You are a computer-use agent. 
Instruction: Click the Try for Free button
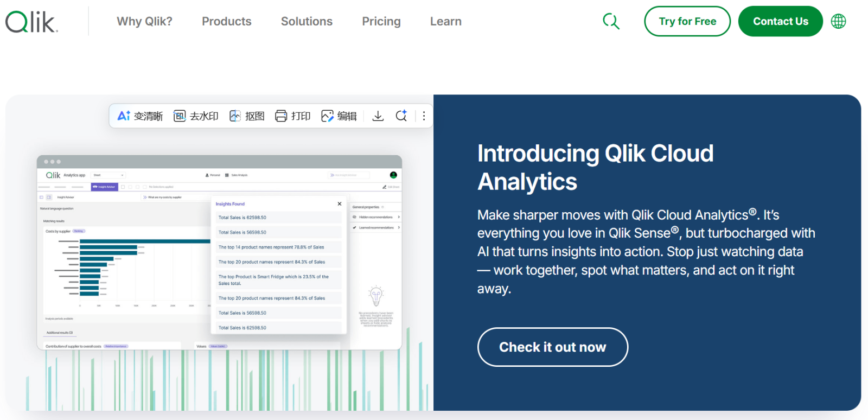pos(687,21)
